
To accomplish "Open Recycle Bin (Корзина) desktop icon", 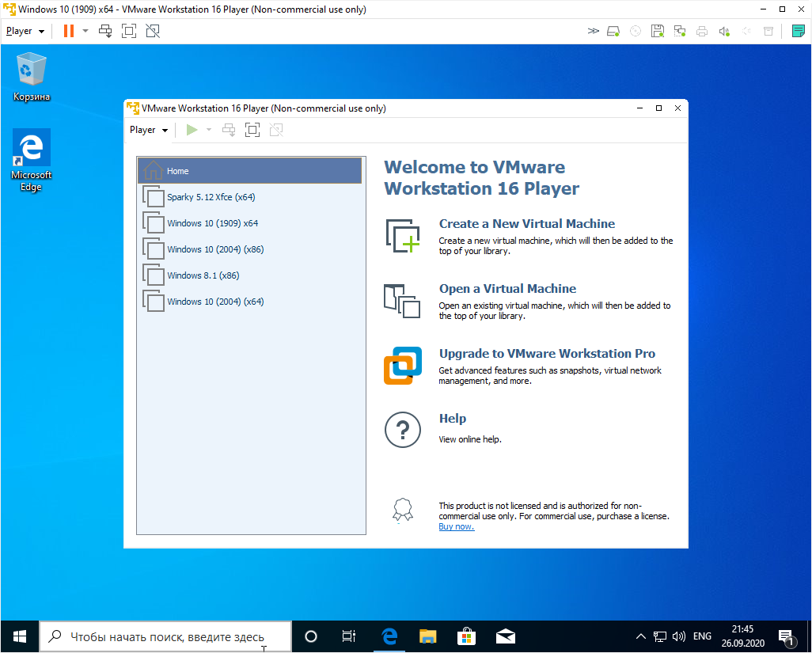I will click(32, 77).
